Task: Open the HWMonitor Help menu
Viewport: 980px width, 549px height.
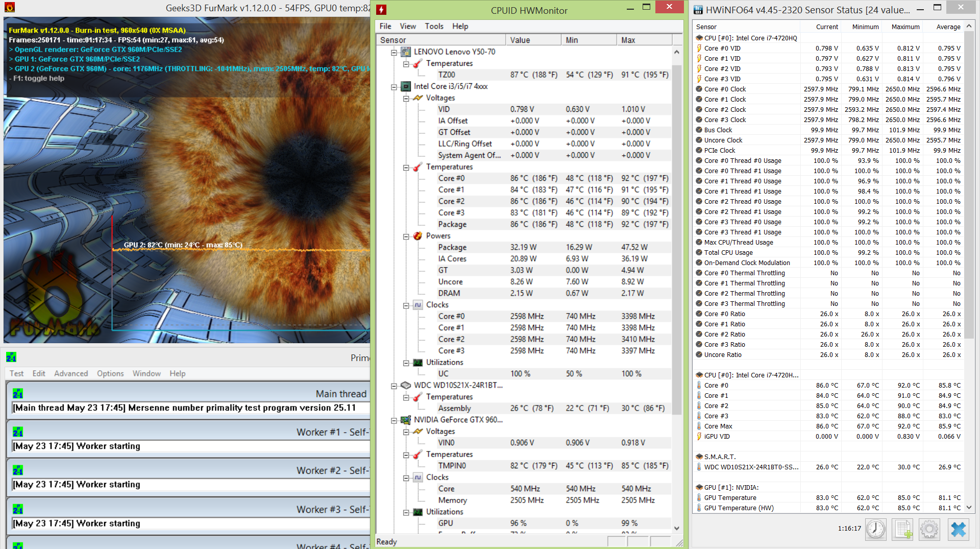Action: pyautogui.click(x=460, y=26)
